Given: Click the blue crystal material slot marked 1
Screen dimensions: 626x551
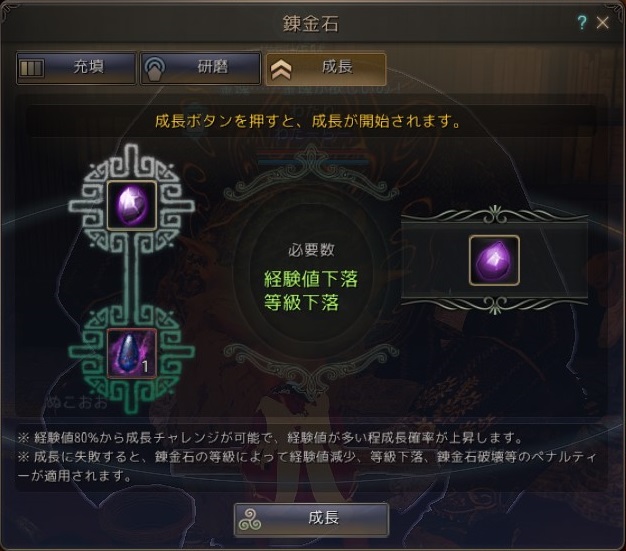Looking at the screenshot, I should tap(132, 353).
